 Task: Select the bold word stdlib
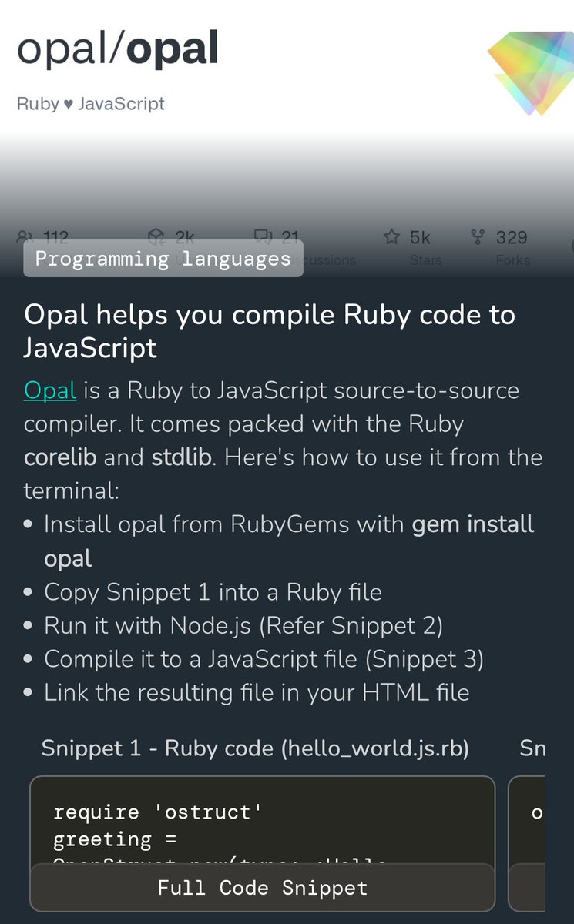coord(183,457)
